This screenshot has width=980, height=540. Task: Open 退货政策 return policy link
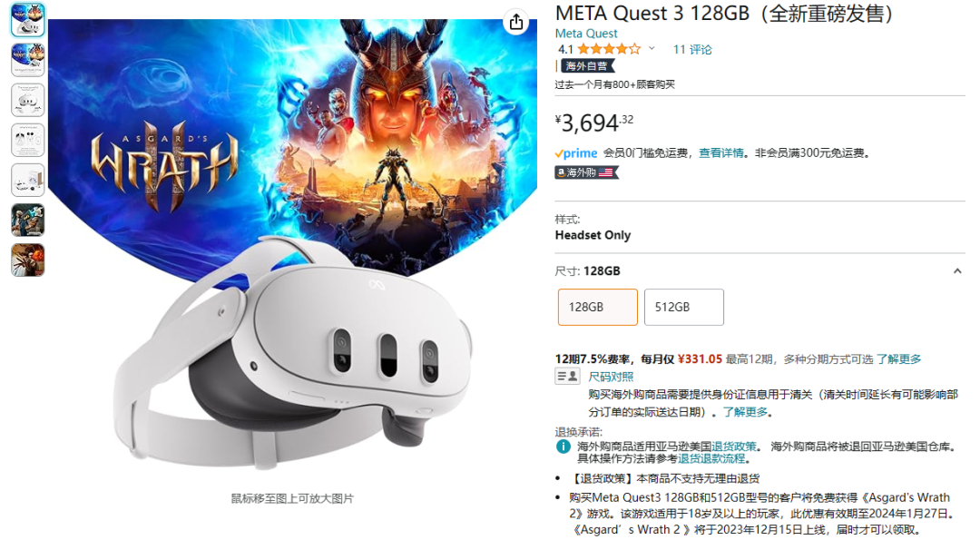click(733, 447)
